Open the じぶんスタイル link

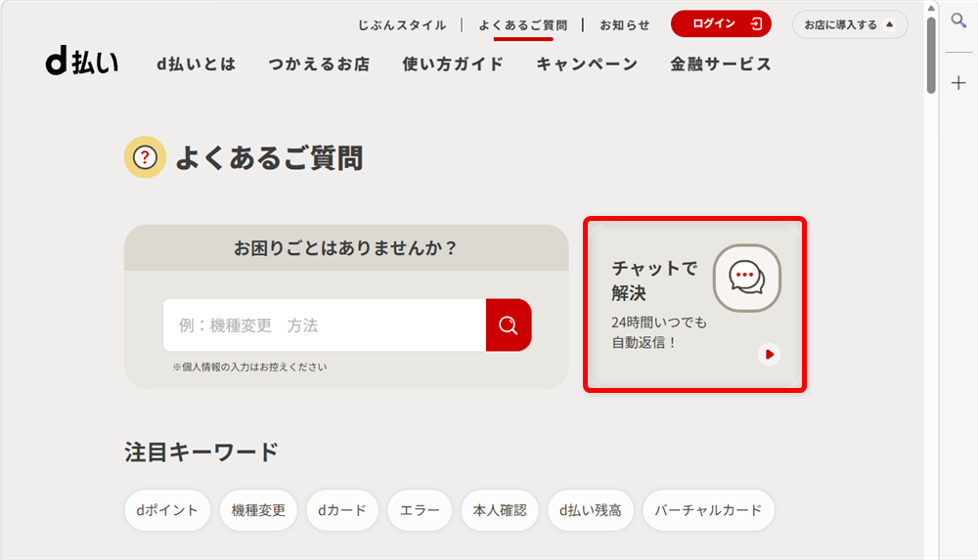402,25
